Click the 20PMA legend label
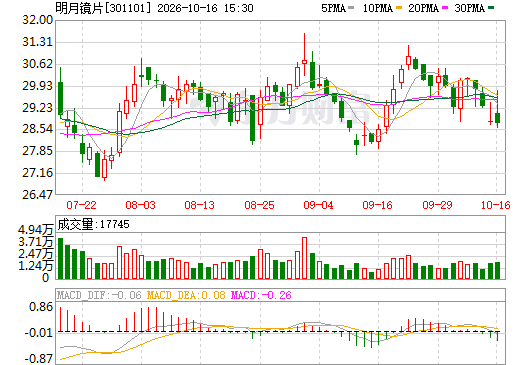 coord(423,8)
